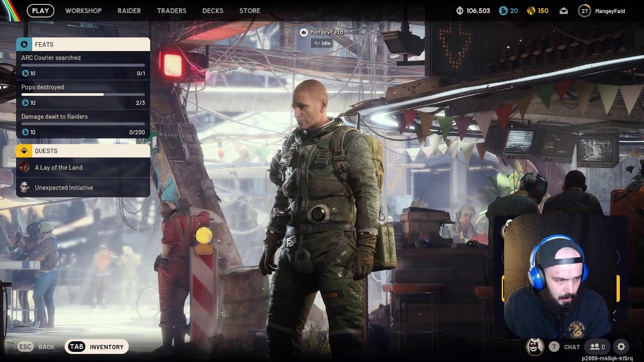Go to the Raider tab
Screen dimensions: 644x362
129,11
